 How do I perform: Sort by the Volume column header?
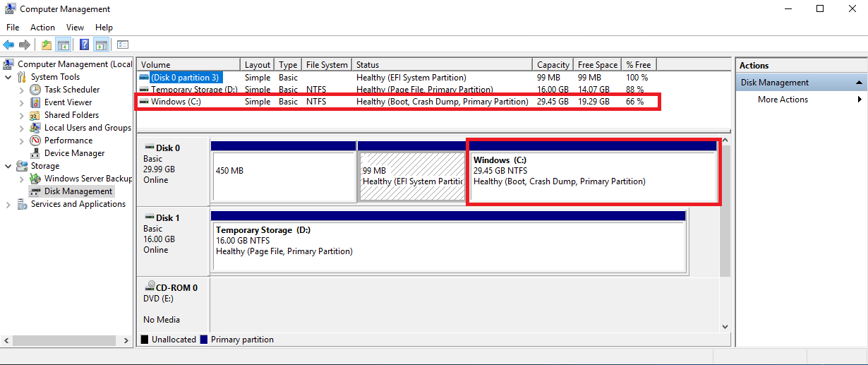point(188,64)
